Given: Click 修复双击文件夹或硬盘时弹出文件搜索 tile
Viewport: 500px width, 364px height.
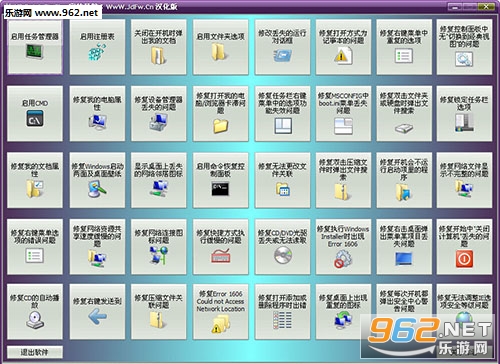Looking at the screenshot, I should pos(404,114).
